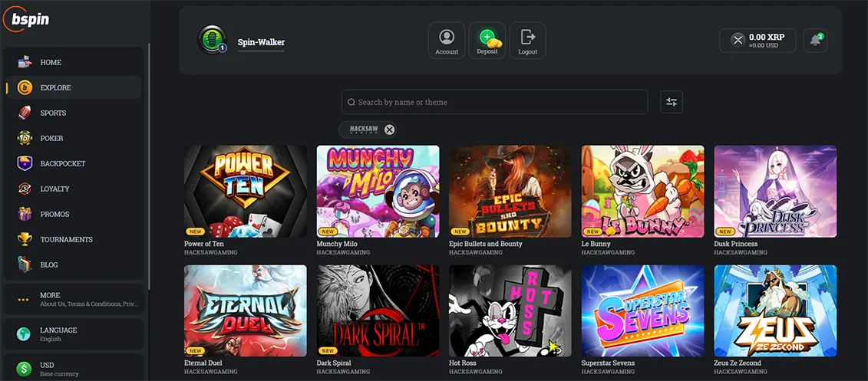Click the Backpocket icon
Image resolution: width=868 pixels, height=381 pixels.
25,164
